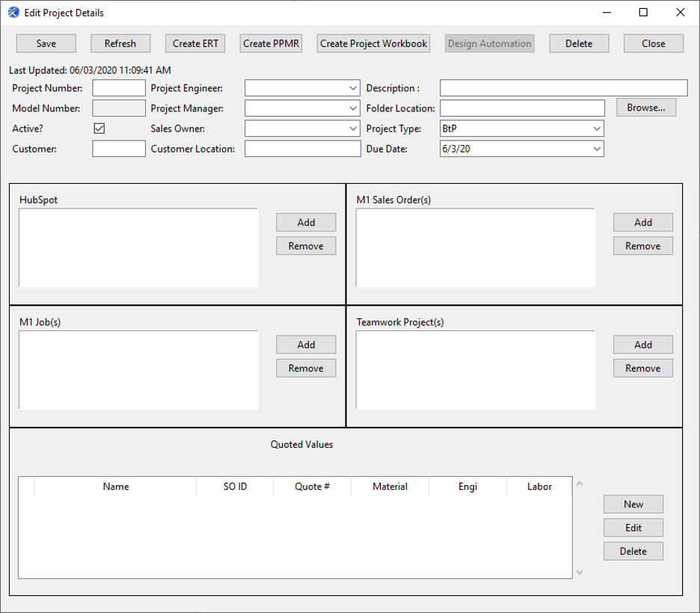
Task: Create the Project Workbook
Action: coord(373,43)
